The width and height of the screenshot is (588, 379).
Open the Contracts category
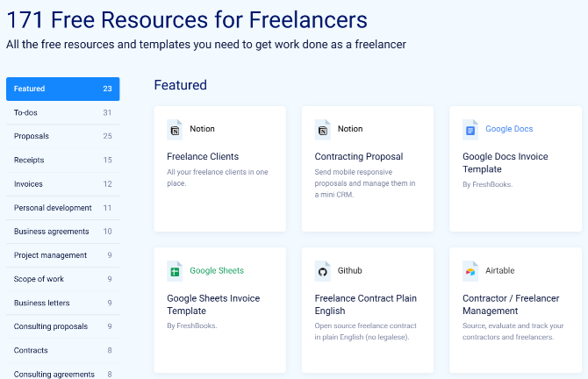click(x=62, y=351)
